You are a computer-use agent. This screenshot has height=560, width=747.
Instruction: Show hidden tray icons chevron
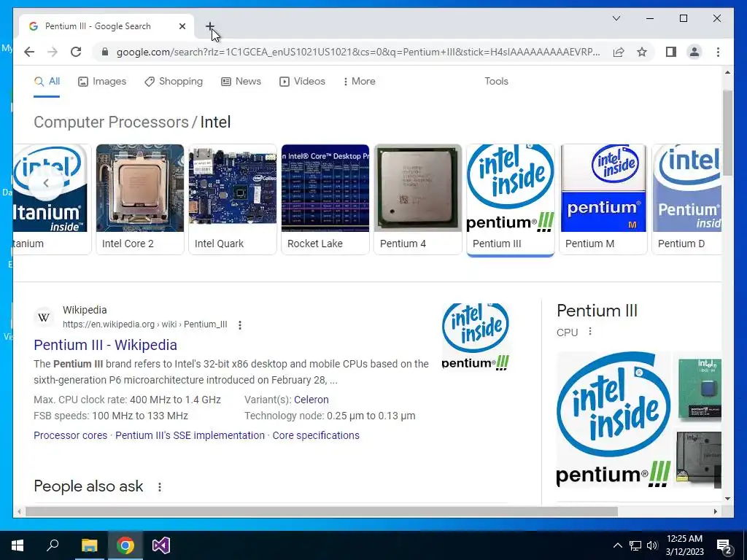[x=617, y=545]
